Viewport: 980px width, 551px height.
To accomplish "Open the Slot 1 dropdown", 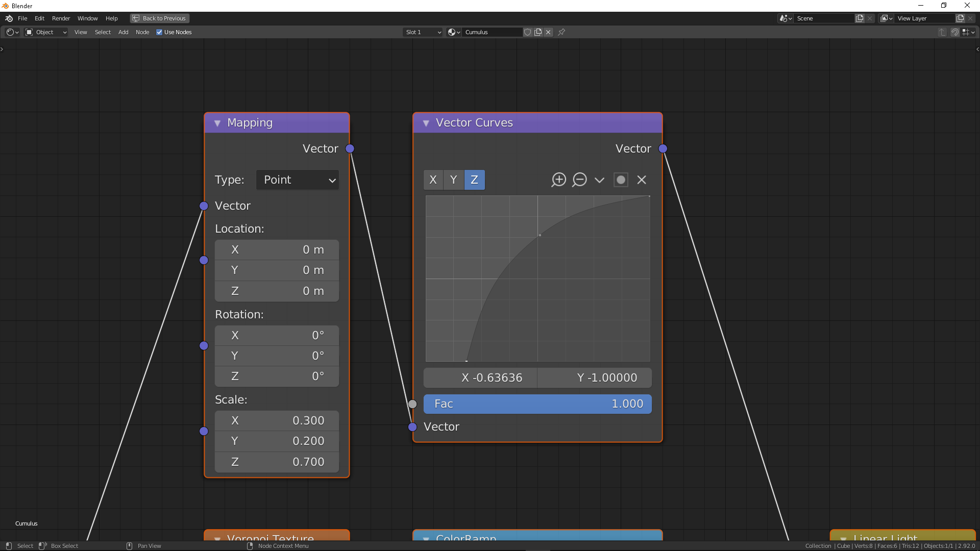I will (423, 32).
